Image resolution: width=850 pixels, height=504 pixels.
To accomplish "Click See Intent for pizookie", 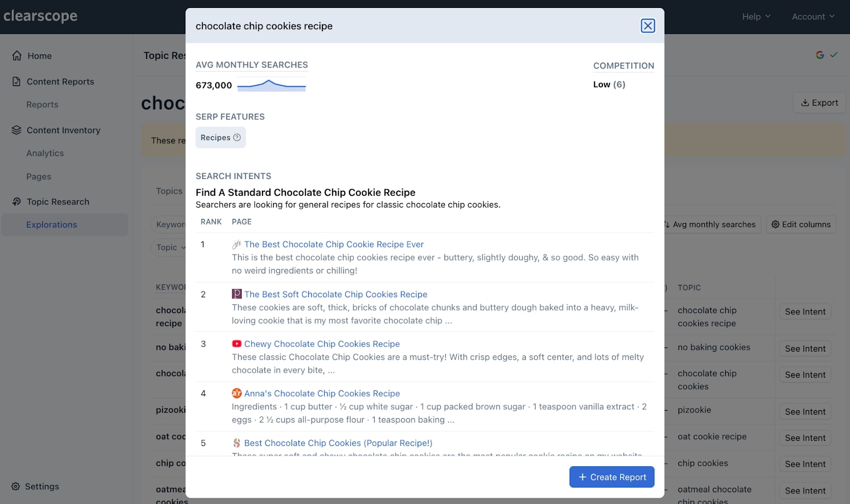I will tap(805, 412).
